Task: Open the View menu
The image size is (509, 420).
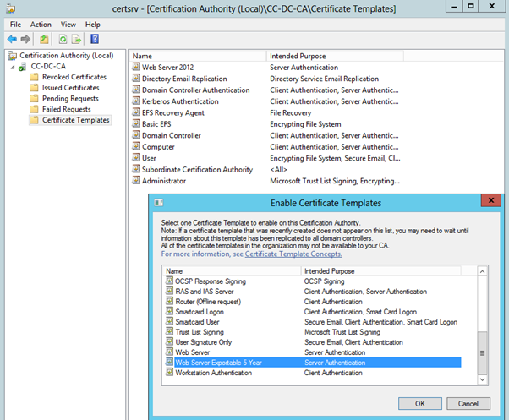Action: point(68,25)
